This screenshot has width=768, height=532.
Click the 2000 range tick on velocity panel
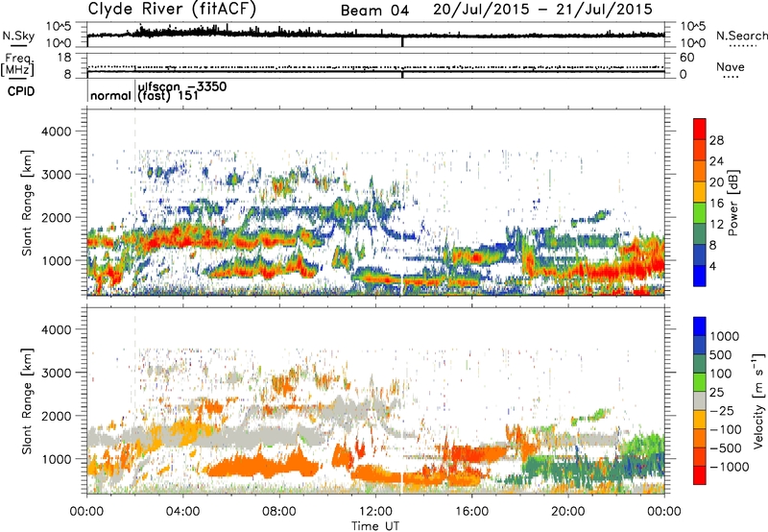click(x=57, y=416)
